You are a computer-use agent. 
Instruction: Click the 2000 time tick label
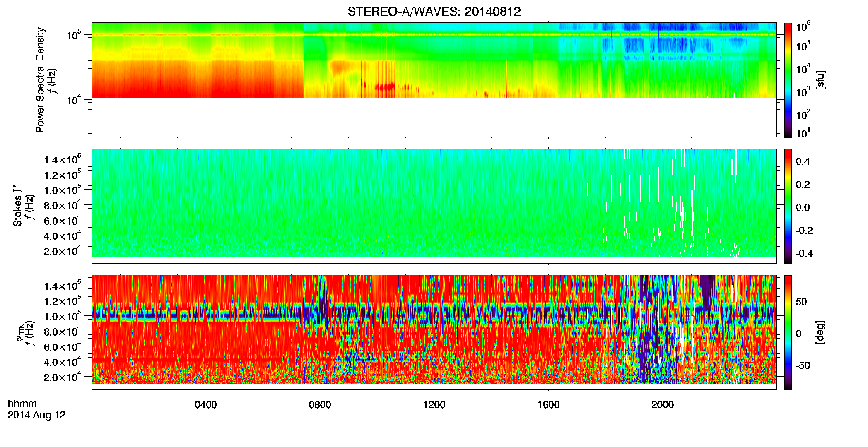pyautogui.click(x=663, y=405)
